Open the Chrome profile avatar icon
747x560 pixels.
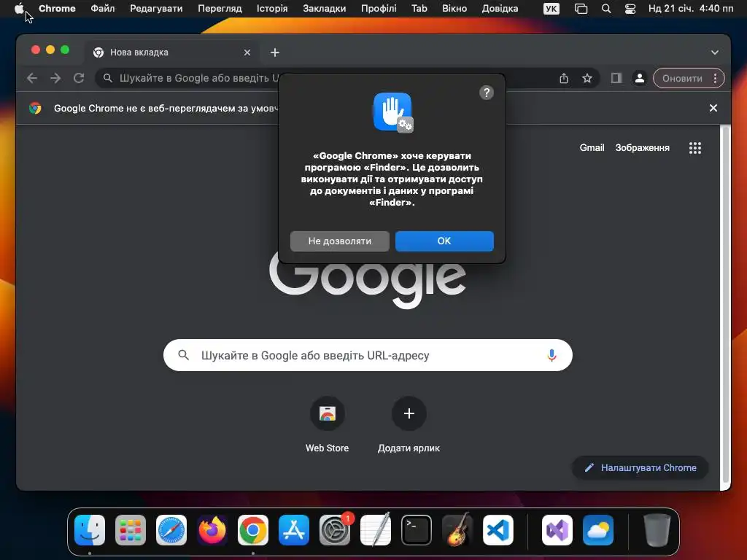click(639, 78)
